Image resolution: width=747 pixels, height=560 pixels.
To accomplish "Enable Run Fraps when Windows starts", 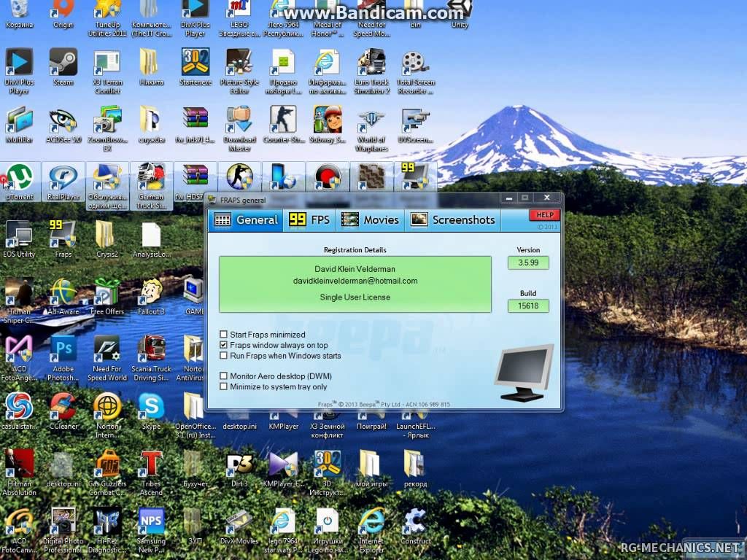I will point(224,356).
